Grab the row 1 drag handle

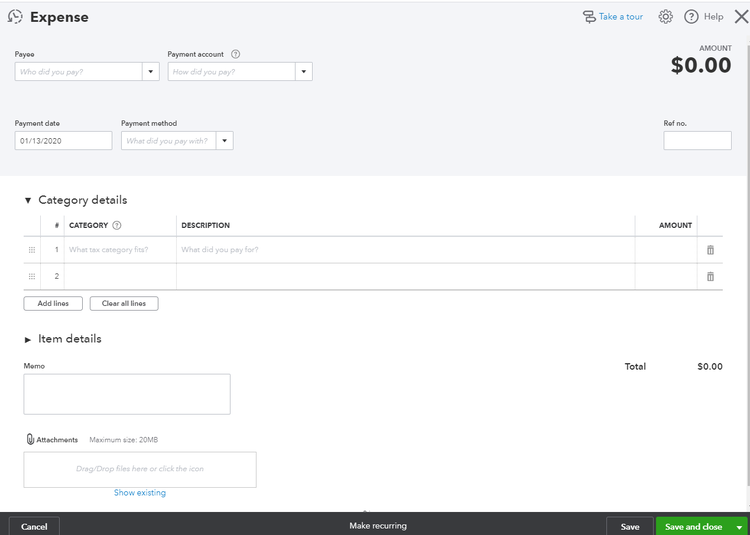pos(32,250)
